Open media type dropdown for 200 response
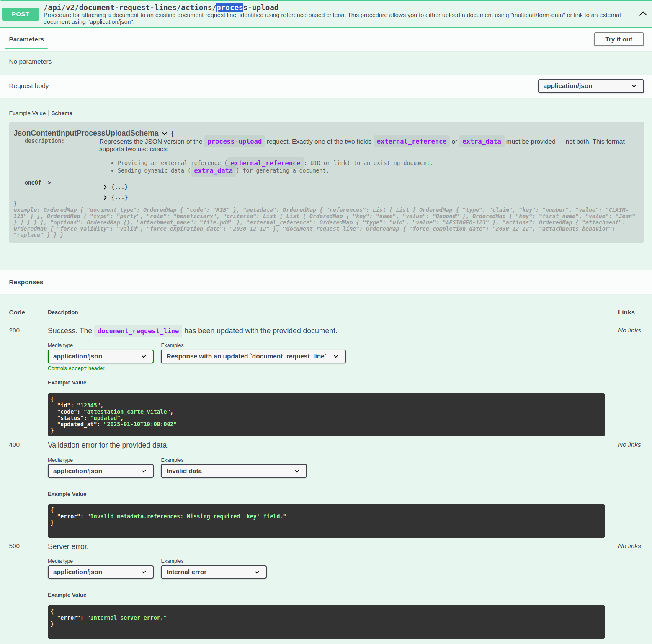Screen dimensions: 652x644 (x=100, y=356)
